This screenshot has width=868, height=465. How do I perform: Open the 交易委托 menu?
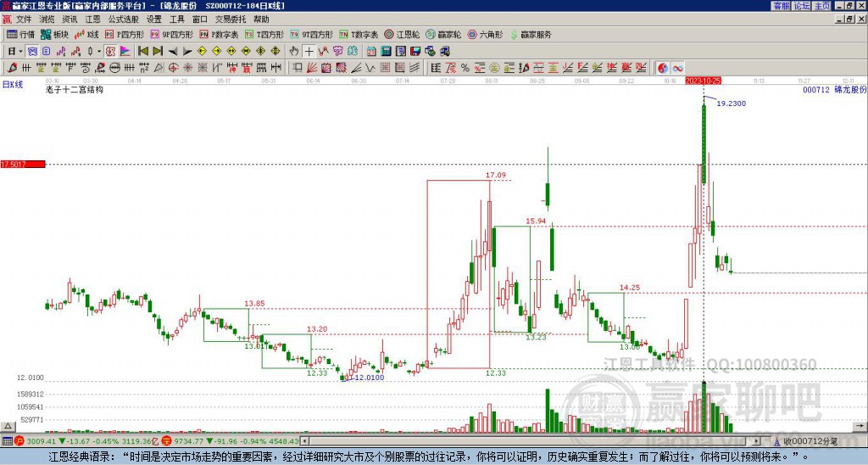tap(231, 20)
